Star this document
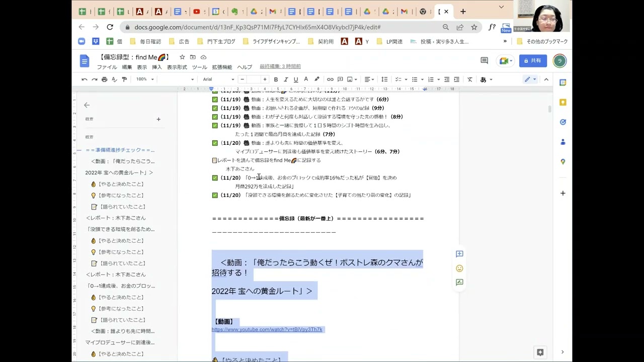The image size is (644, 362). point(182,57)
